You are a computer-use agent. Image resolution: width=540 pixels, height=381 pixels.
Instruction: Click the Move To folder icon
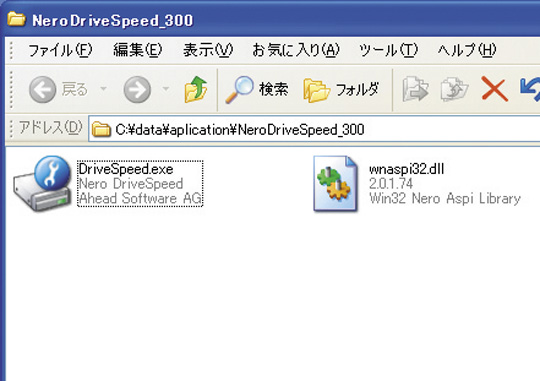(x=415, y=90)
